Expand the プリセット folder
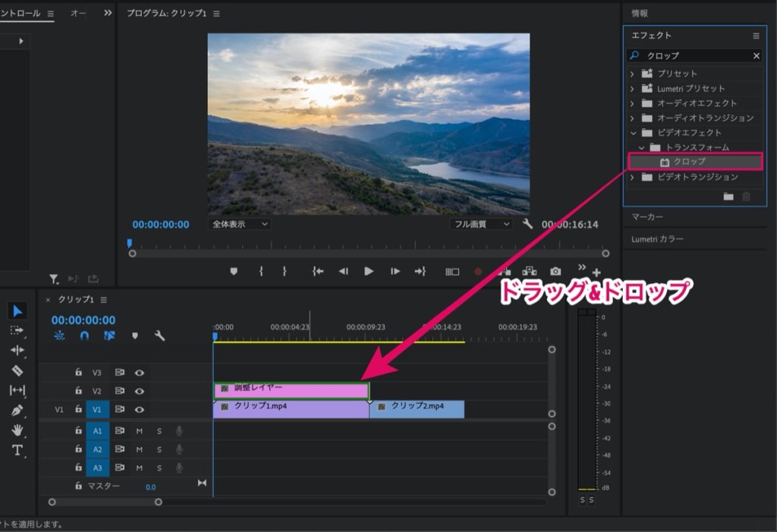Screen dimensions: 777x532 click(632, 74)
